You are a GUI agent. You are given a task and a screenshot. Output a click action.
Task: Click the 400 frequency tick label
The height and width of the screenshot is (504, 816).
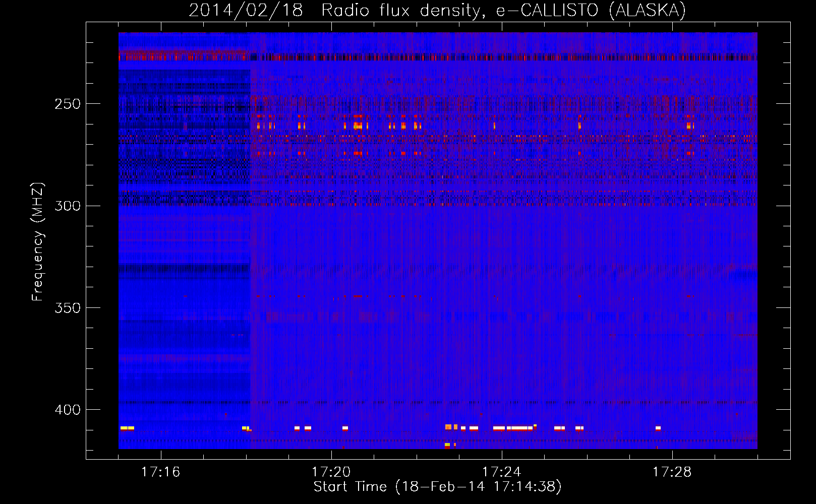pyautogui.click(x=68, y=410)
